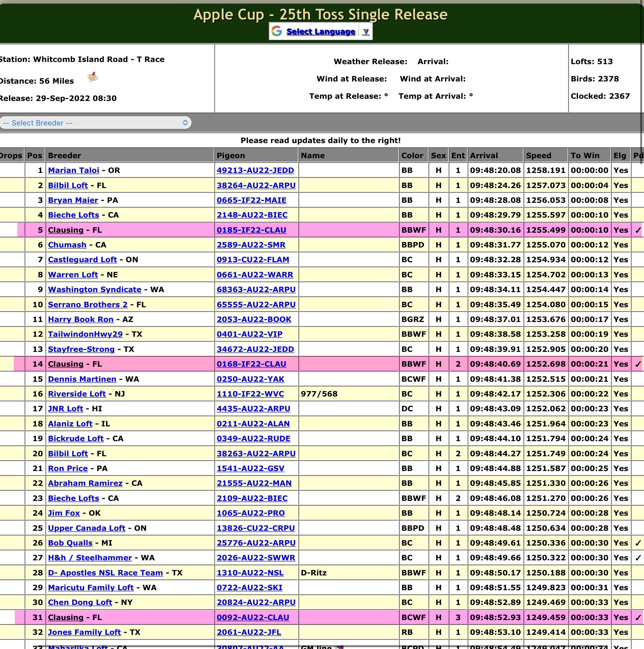
Task: Open breeder Marian Taloi
Action: click(74, 170)
